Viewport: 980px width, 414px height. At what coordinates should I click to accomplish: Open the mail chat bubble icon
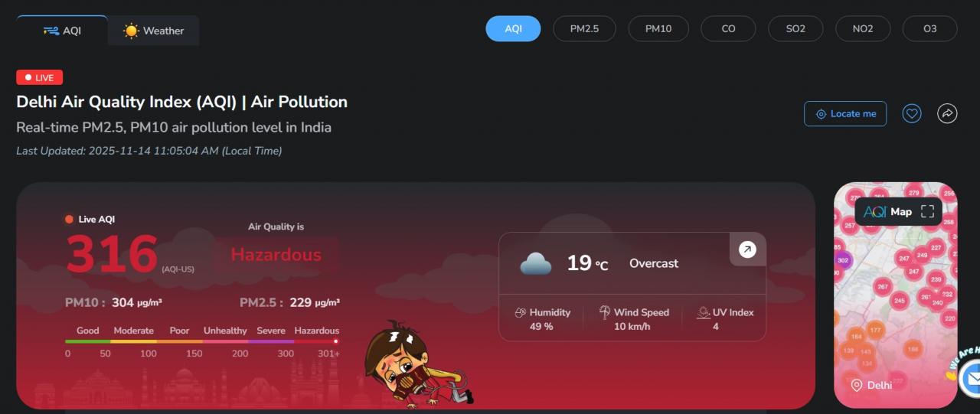pyautogui.click(x=971, y=377)
